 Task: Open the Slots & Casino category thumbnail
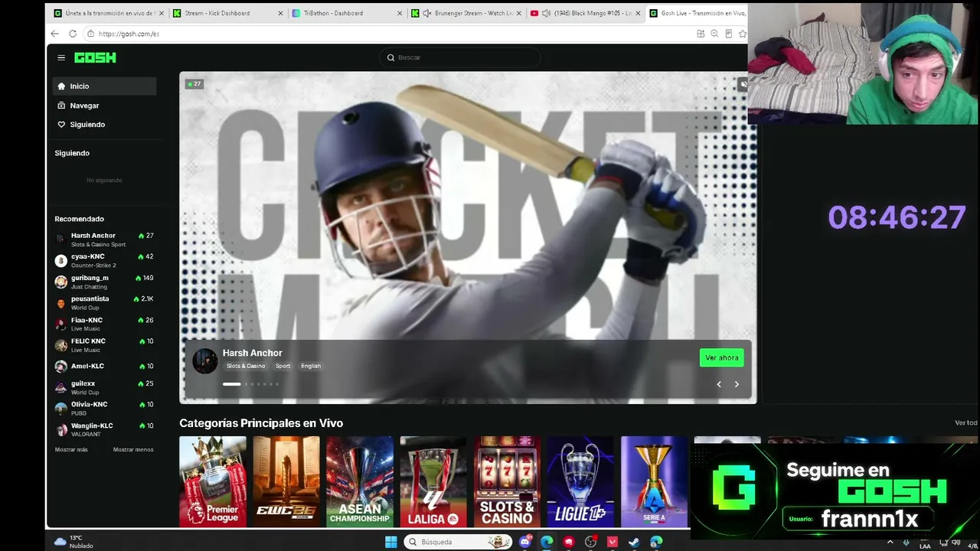[x=507, y=482]
